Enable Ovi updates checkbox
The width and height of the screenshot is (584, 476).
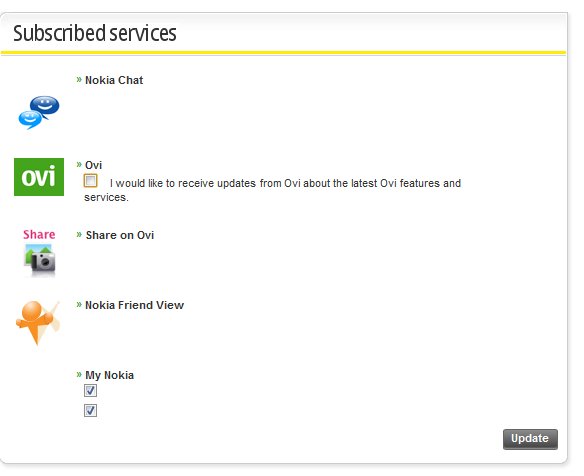pyautogui.click(x=91, y=181)
